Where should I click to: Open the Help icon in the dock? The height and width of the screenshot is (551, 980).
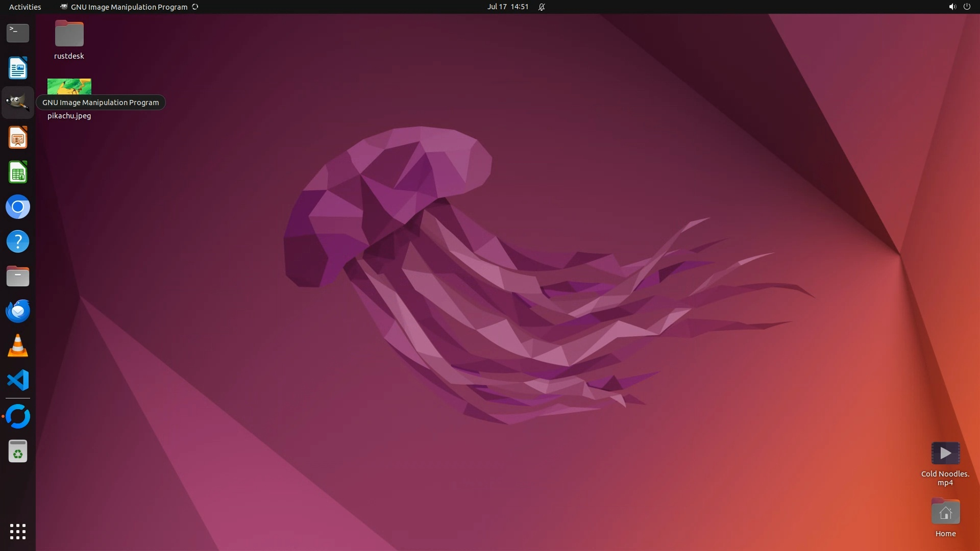(18, 241)
